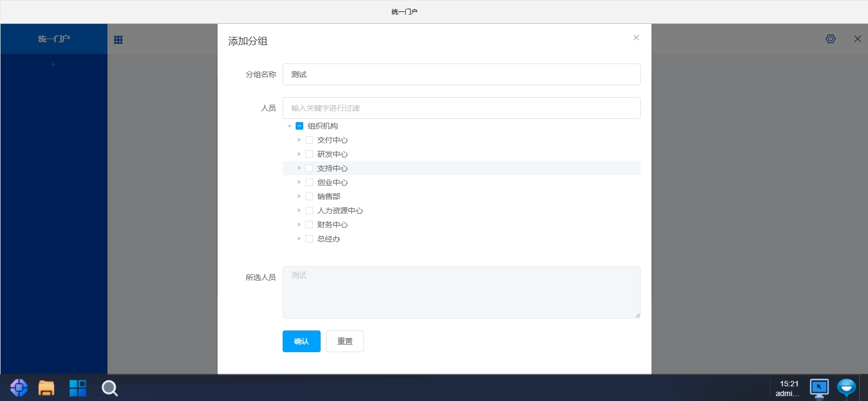Open the start menu launcher icon
Screen dimensions: 868x401
tap(19, 388)
